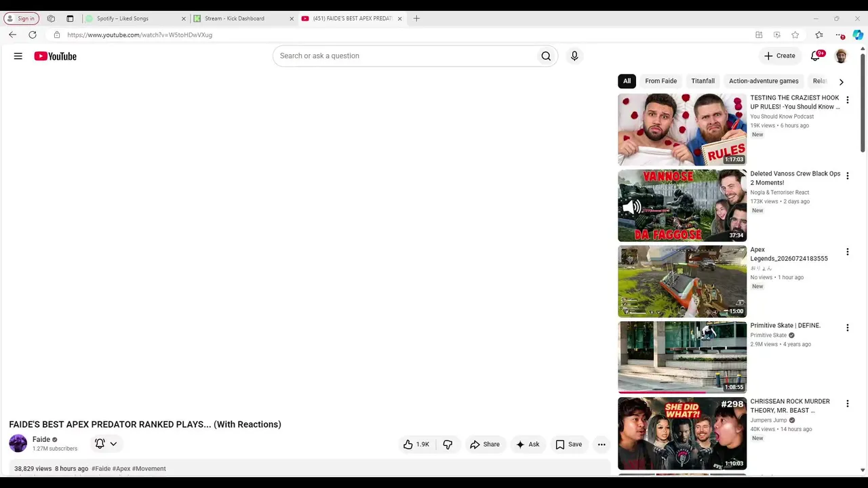The image size is (868, 488).
Task: Expand the notification settings dropdown for Faide
Action: click(113, 445)
